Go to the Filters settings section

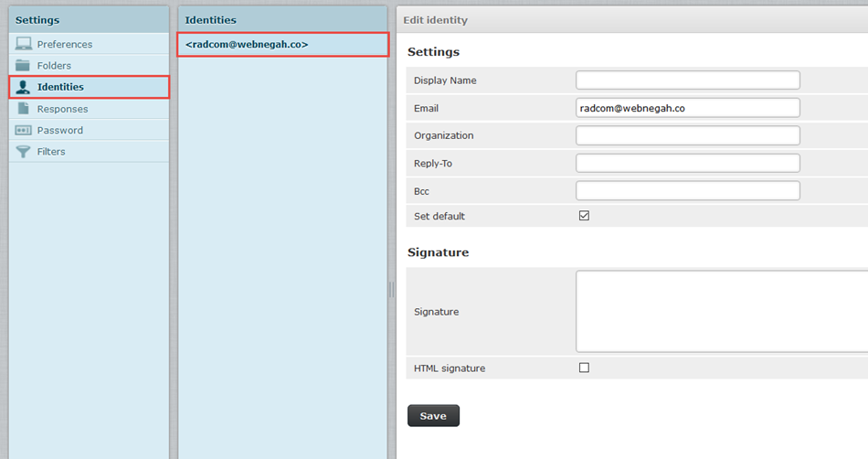pos(51,152)
